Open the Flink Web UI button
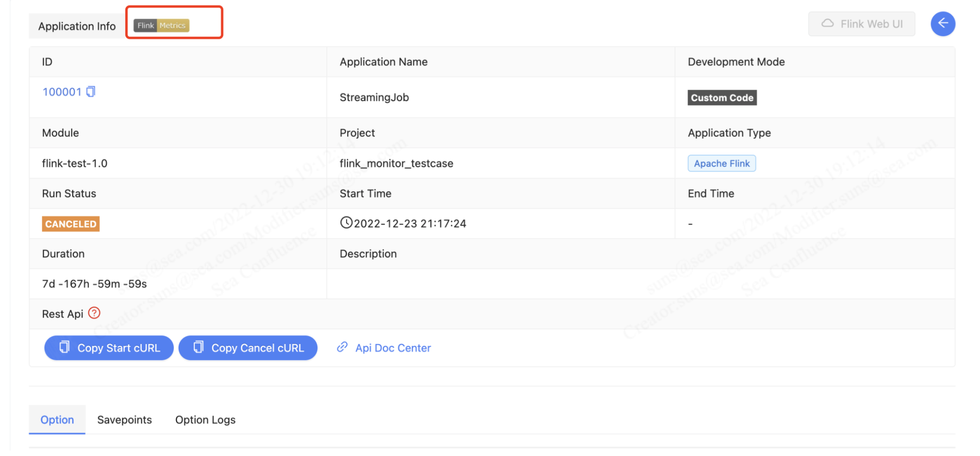The height and width of the screenshot is (456, 980). tap(861, 24)
